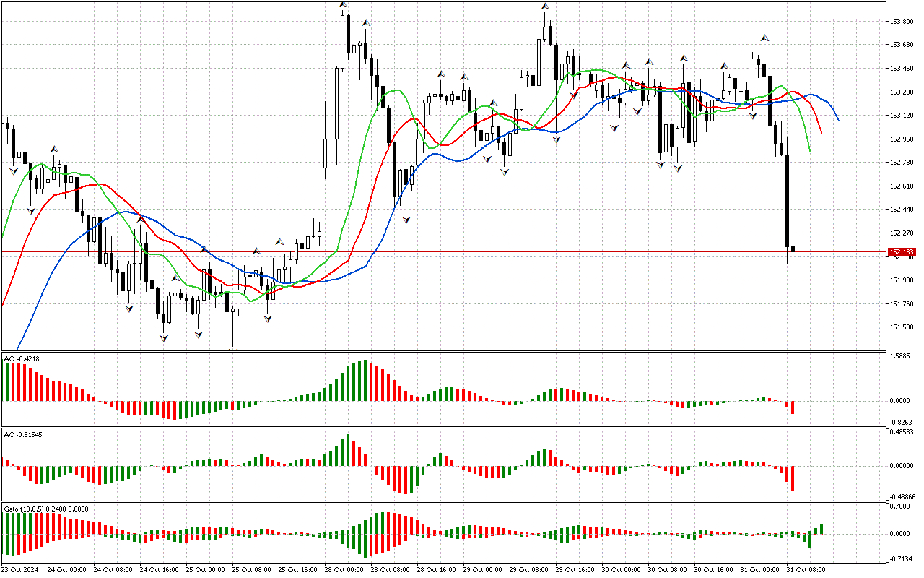
Task: Click the 151.590 price scale label
Action: coord(902,327)
